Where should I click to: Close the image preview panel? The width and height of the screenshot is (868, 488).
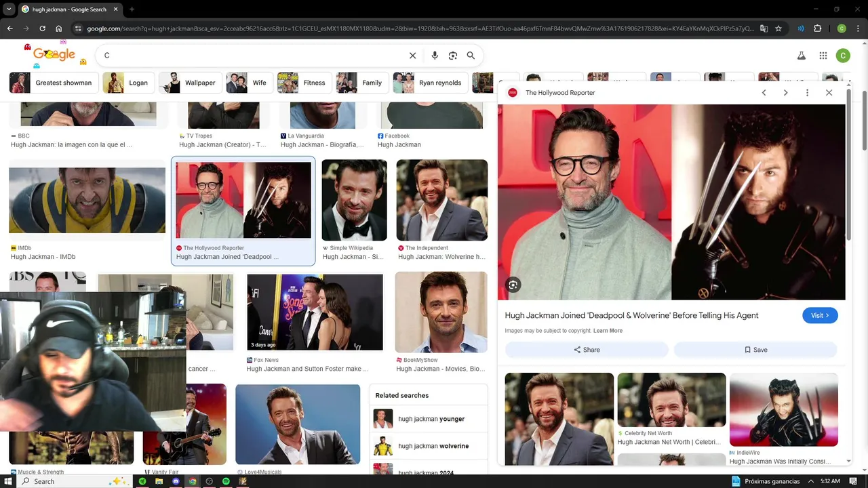pyautogui.click(x=829, y=93)
